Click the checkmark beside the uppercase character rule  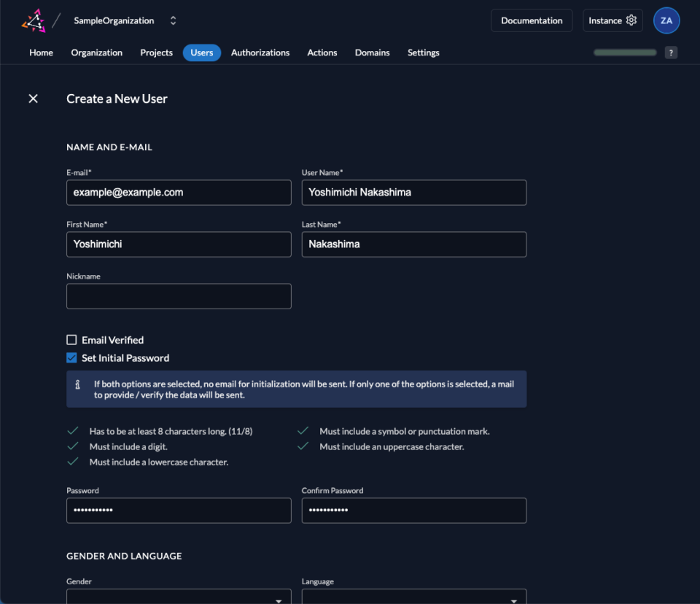(x=303, y=446)
